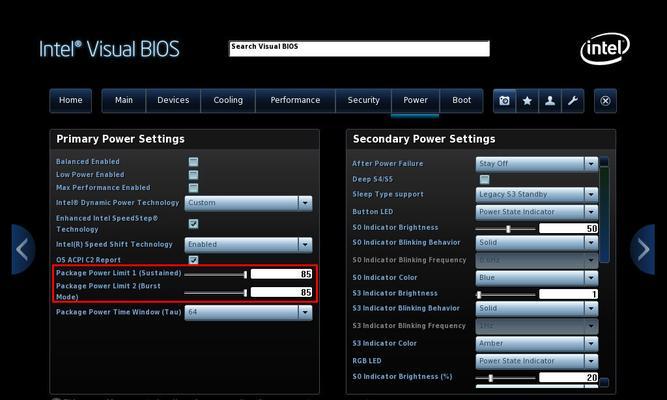
Task: Toggle Balanced Enabled checkbox
Action: pos(194,162)
